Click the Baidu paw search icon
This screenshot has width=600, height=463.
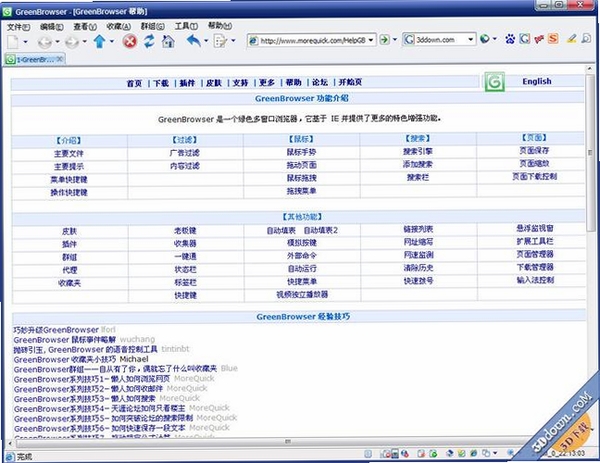point(510,39)
